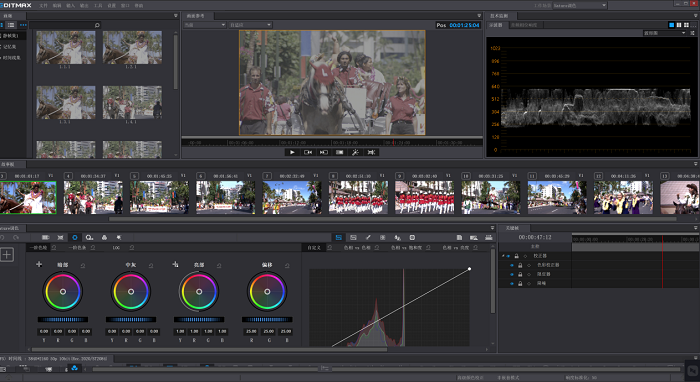Click the 暗部 luminance slider bar
Image resolution: width=700 pixels, height=382 pixels.
coord(63,320)
